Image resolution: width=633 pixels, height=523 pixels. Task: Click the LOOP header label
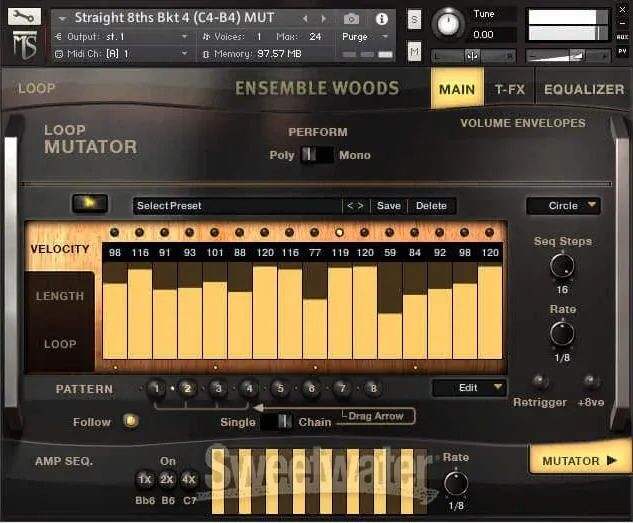pos(37,88)
